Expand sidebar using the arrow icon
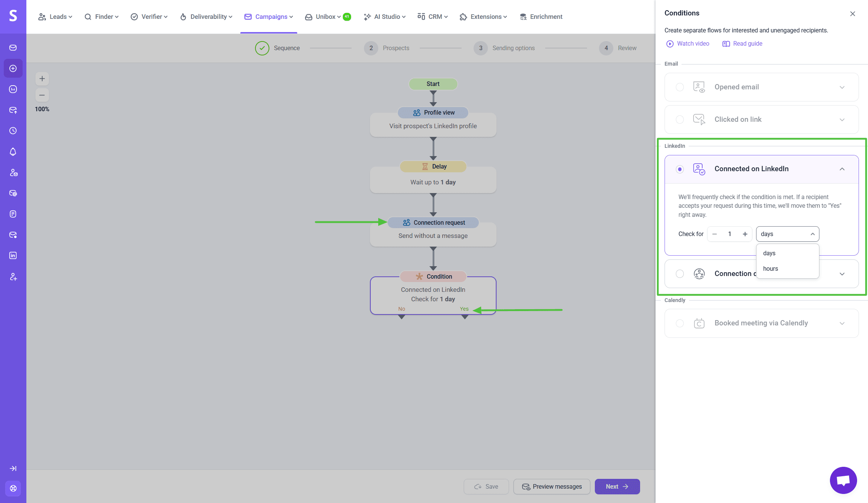This screenshot has width=868, height=503. click(13, 468)
